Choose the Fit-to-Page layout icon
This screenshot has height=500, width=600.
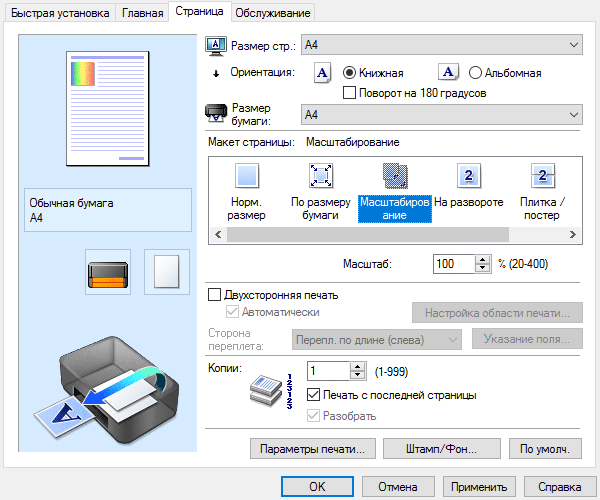click(321, 176)
